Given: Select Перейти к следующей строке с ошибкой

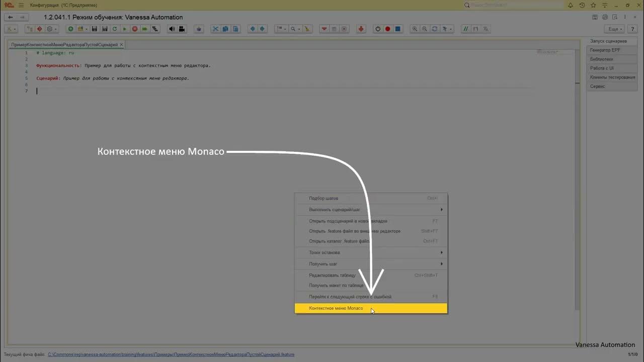Looking at the screenshot, I should coord(371,297).
